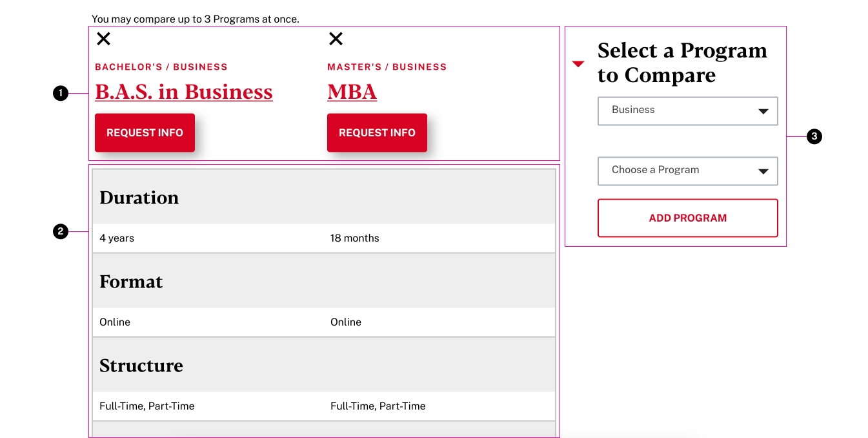
Task: Select the Structure row heading
Action: [141, 366]
